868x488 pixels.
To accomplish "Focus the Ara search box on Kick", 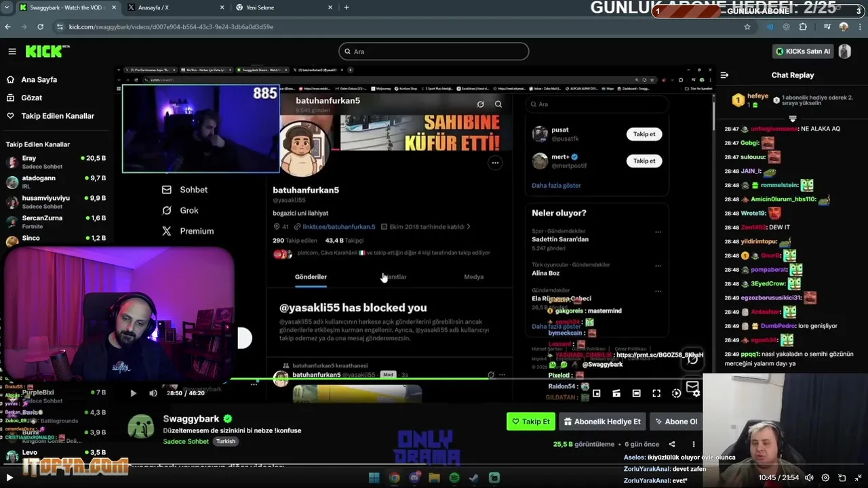I will click(x=434, y=52).
